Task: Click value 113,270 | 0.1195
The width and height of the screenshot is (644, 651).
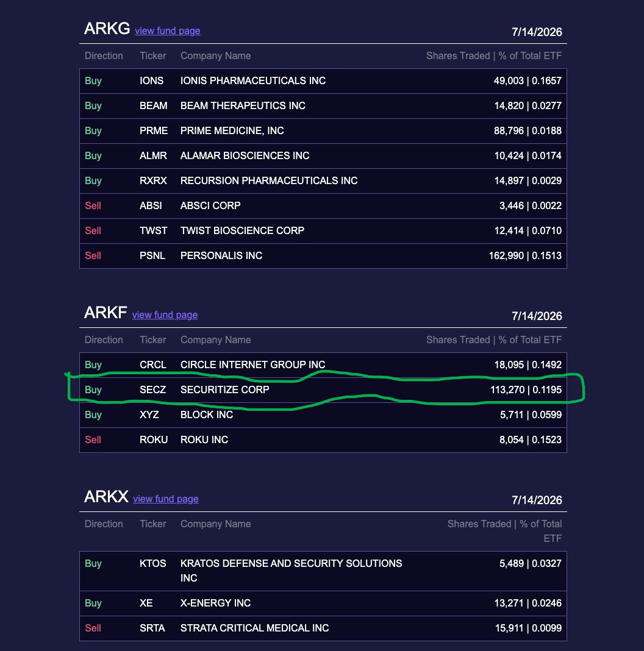Action: point(526,390)
